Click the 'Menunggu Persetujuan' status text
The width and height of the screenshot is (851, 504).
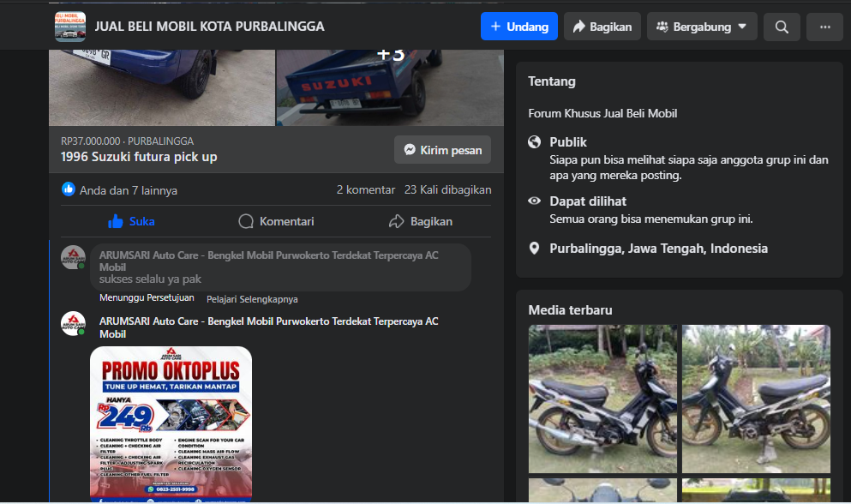147,298
